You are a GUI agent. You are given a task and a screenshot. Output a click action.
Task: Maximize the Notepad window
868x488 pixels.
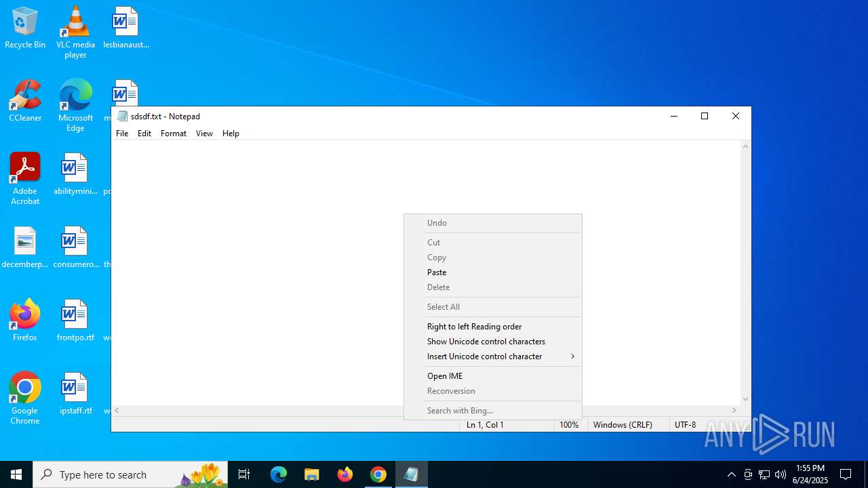pos(705,117)
